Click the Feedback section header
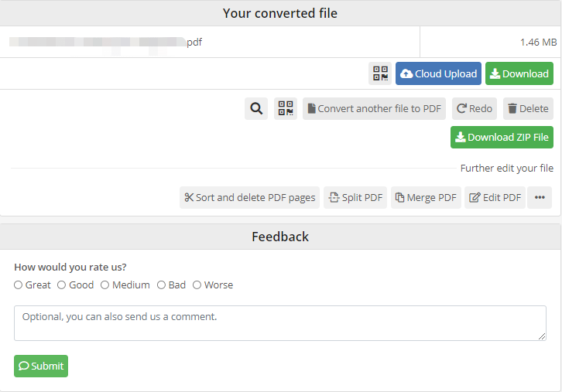Viewport: 562px width, 392px height. tap(280, 237)
